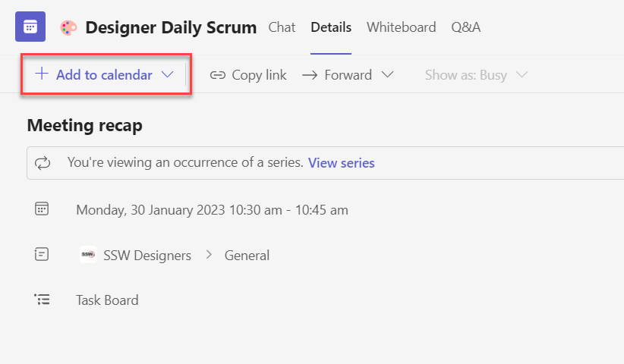The width and height of the screenshot is (624, 364).
Task: Click the plus icon in Add to calendar
Action: pos(42,74)
